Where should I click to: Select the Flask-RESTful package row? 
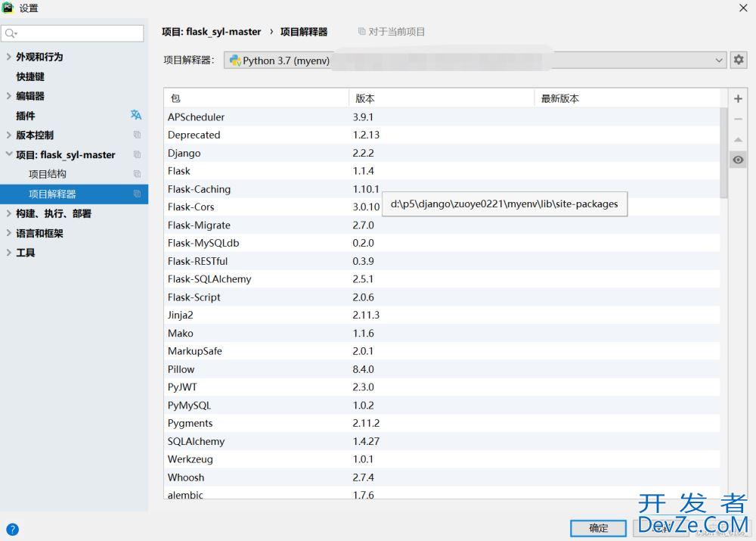pyautogui.click(x=442, y=261)
